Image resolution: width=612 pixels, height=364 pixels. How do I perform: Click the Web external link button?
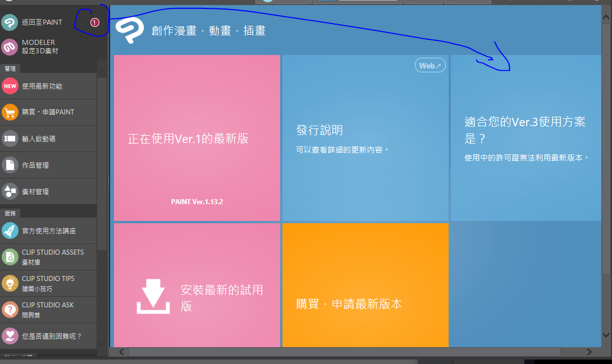(430, 66)
